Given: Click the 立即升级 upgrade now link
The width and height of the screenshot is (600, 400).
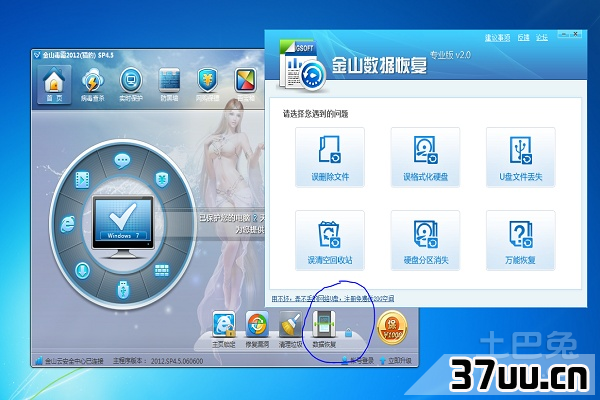Looking at the screenshot, I should (x=396, y=361).
